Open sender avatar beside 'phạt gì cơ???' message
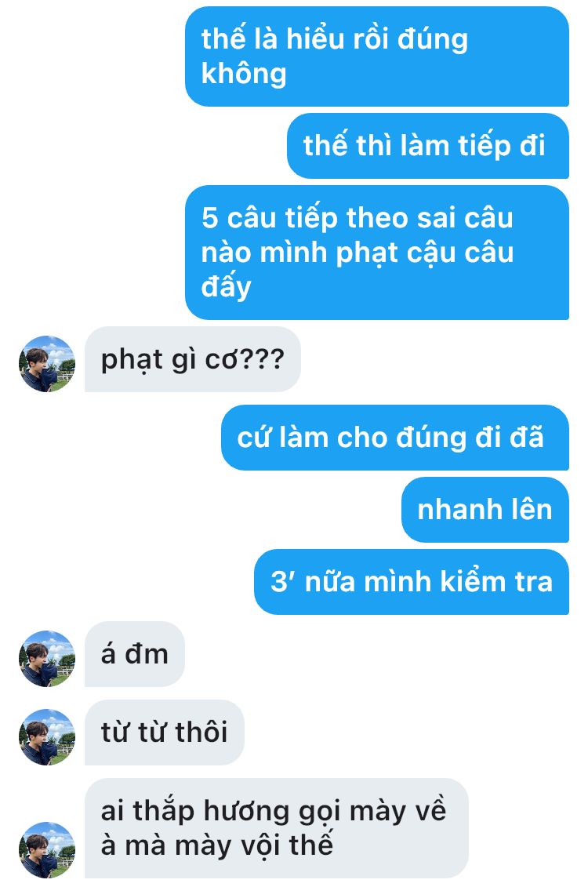 tap(47, 364)
